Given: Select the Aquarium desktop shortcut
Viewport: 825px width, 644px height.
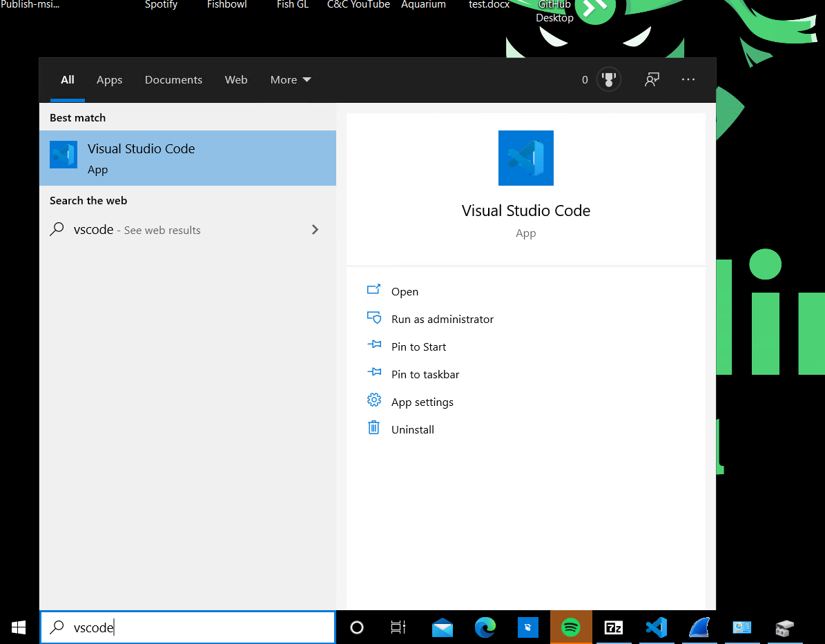Looking at the screenshot, I should point(424,5).
